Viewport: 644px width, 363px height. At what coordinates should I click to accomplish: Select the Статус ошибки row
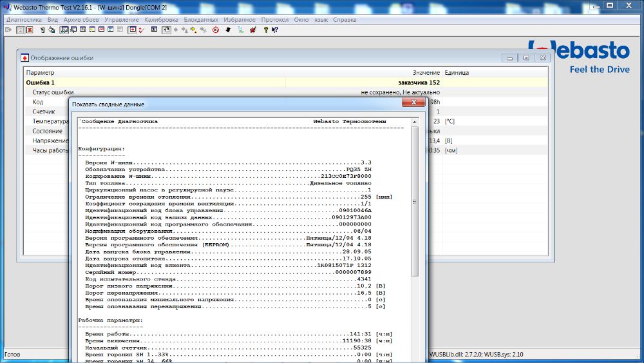285,92
